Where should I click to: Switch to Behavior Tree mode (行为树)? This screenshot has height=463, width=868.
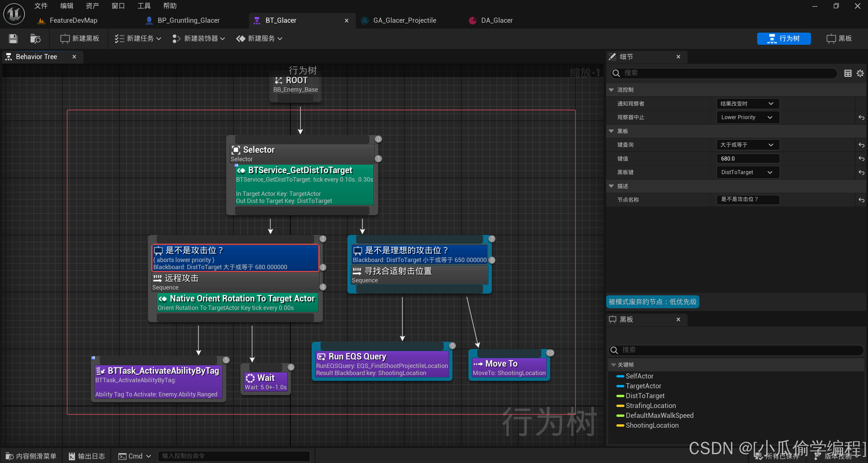(784, 39)
